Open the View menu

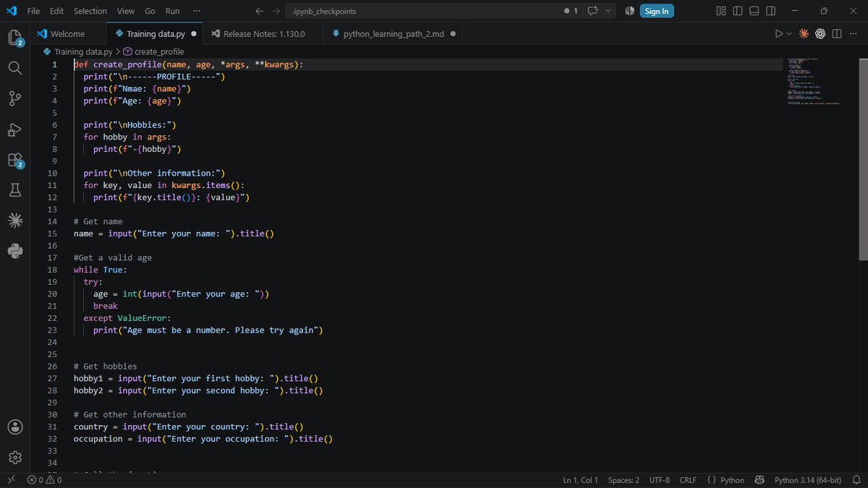[x=126, y=11]
